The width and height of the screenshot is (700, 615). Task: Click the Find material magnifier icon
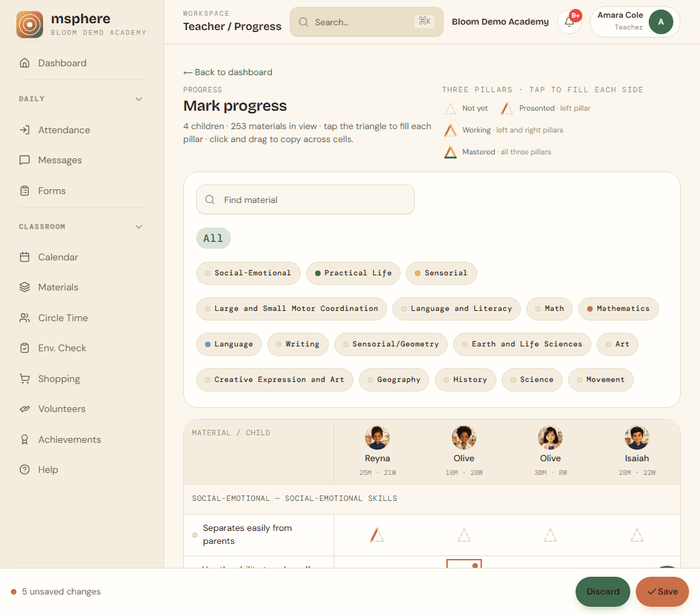click(210, 200)
